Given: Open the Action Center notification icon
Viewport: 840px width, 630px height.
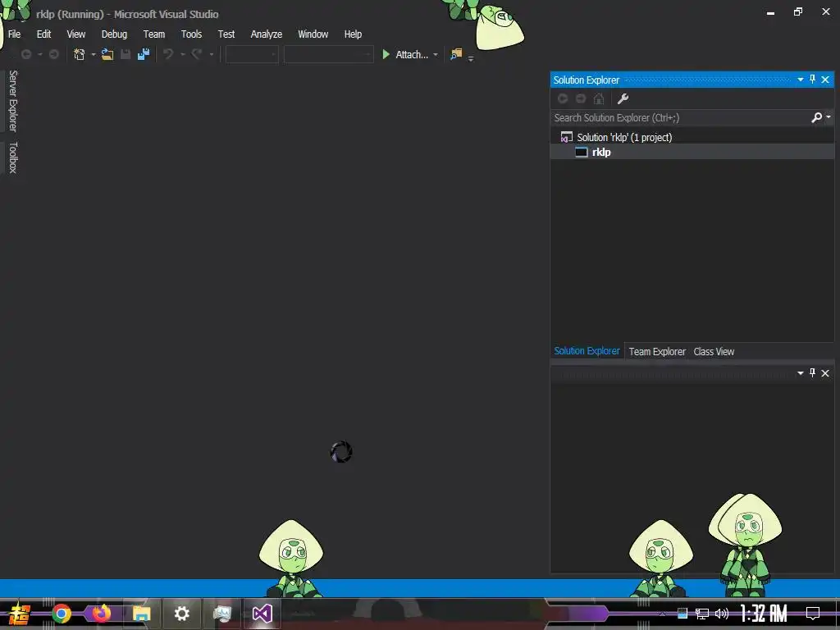Looking at the screenshot, I should pos(813,614).
